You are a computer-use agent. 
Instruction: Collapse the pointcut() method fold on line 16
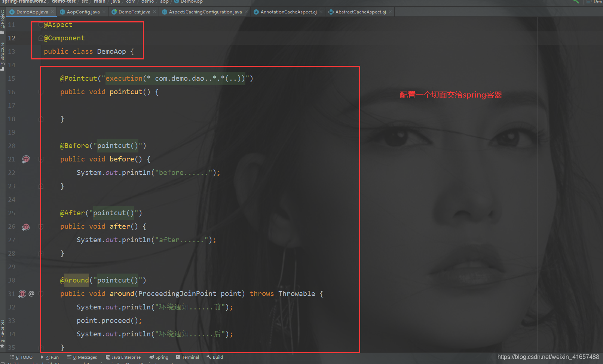41,92
